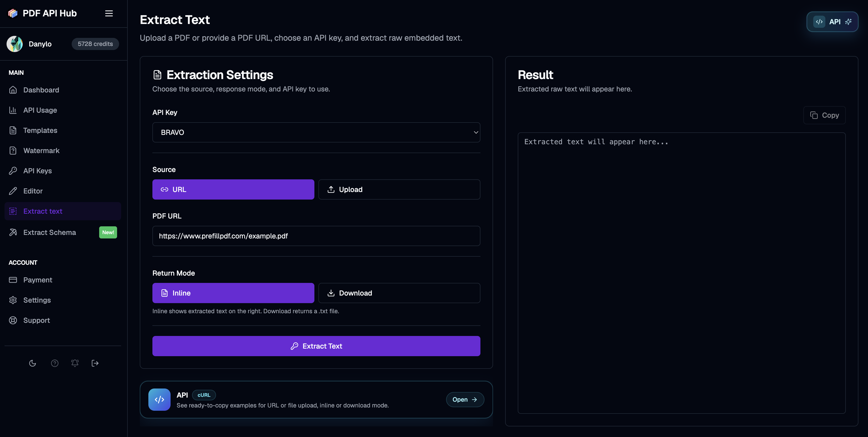This screenshot has height=437, width=868.
Task: Open Dashboard from the sidebar
Action: click(63, 90)
